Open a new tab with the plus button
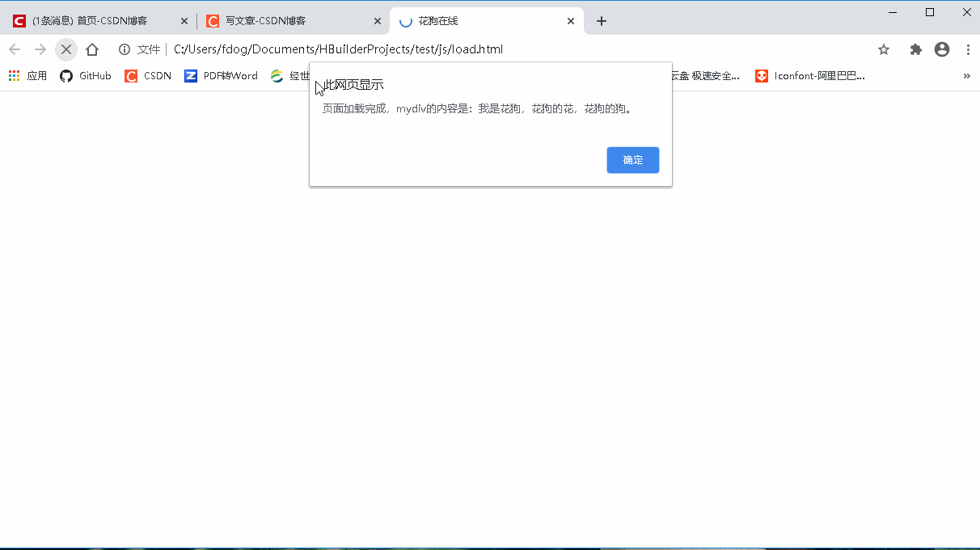The width and height of the screenshot is (980, 550). point(601,21)
